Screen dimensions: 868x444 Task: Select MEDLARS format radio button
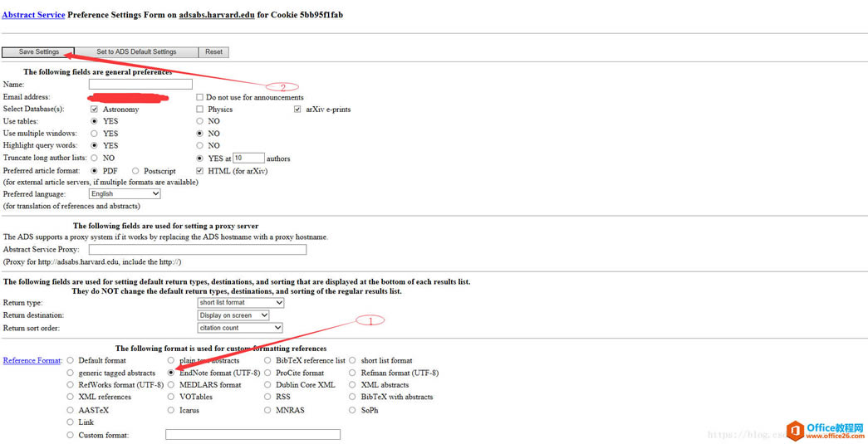(171, 384)
